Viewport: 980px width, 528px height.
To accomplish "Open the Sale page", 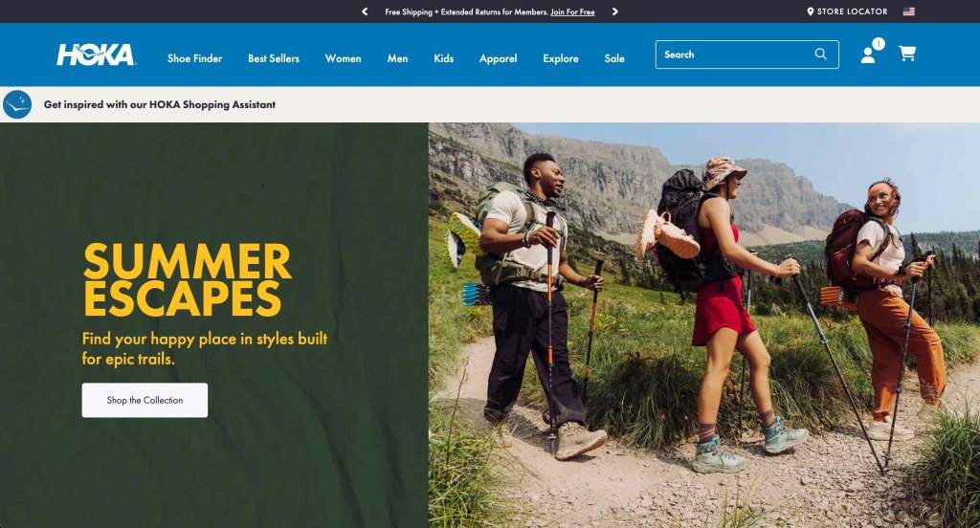I will 614,58.
